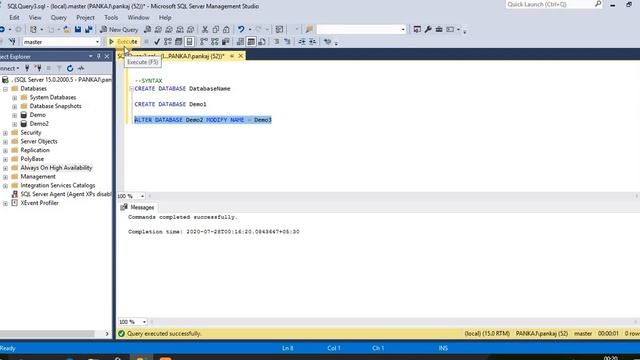640x360 pixels.
Task: Click the Refresh icon in Object Explorer
Action: click(x=70, y=69)
